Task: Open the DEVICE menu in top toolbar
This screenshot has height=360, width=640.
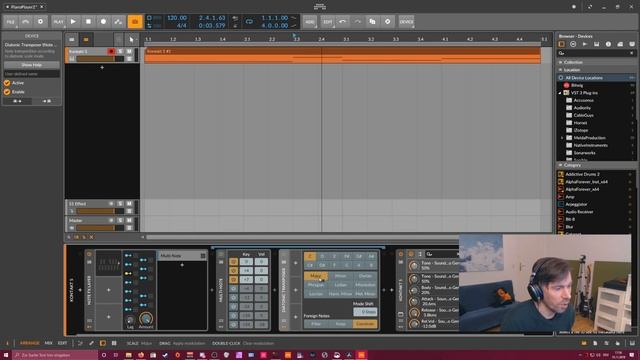Action: click(x=407, y=22)
